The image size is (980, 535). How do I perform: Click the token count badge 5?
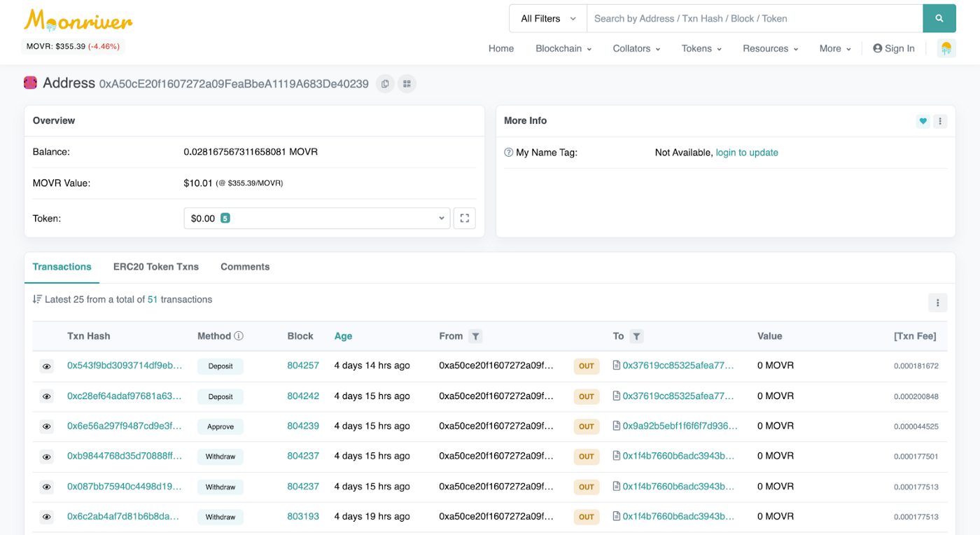225,218
